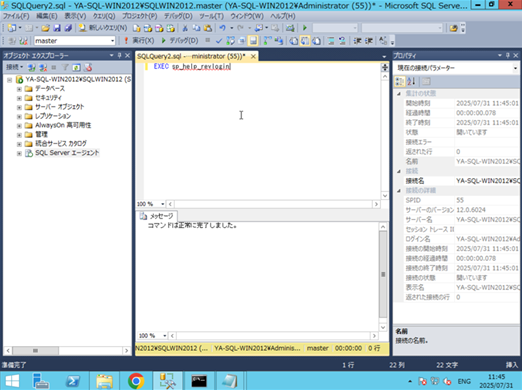The width and height of the screenshot is (522, 390).
Task: Click the Cut scissors icon
Action: 185,28
